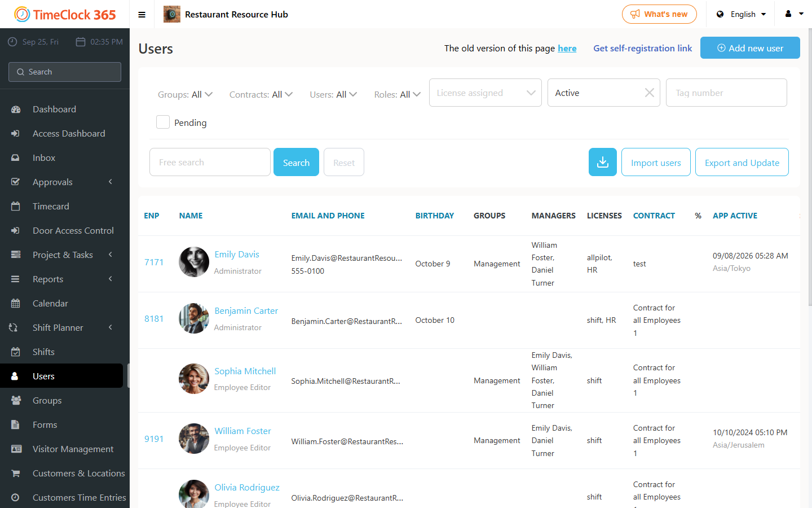Open the Users: All filter dropdown
Image resolution: width=812 pixels, height=508 pixels.
(x=333, y=94)
